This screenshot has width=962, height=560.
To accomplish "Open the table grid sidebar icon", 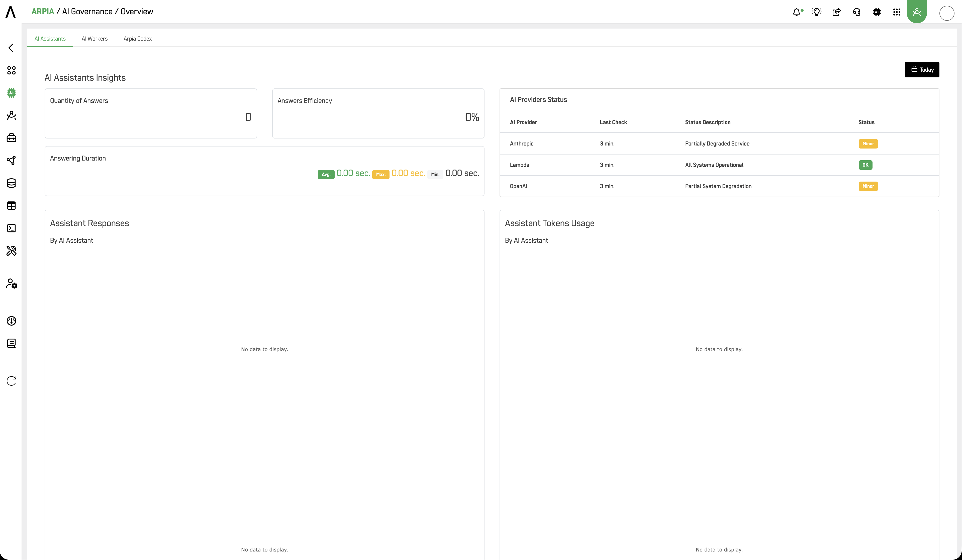I will click(12, 206).
